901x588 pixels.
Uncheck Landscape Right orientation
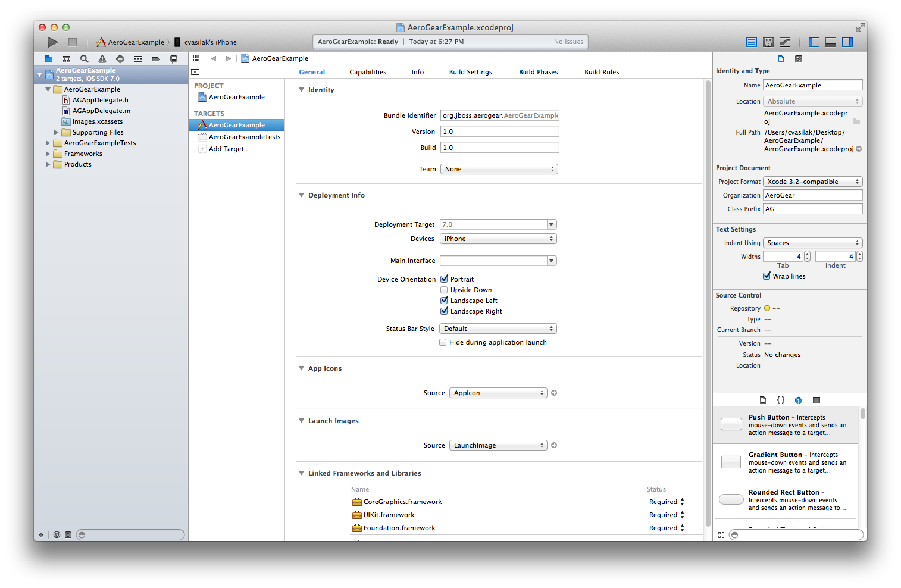[x=444, y=311]
